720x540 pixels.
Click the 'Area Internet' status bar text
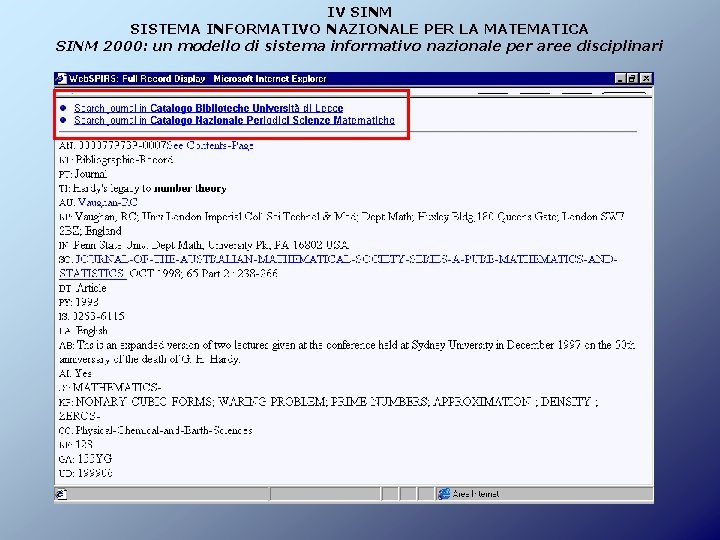pyautogui.click(x=476, y=494)
